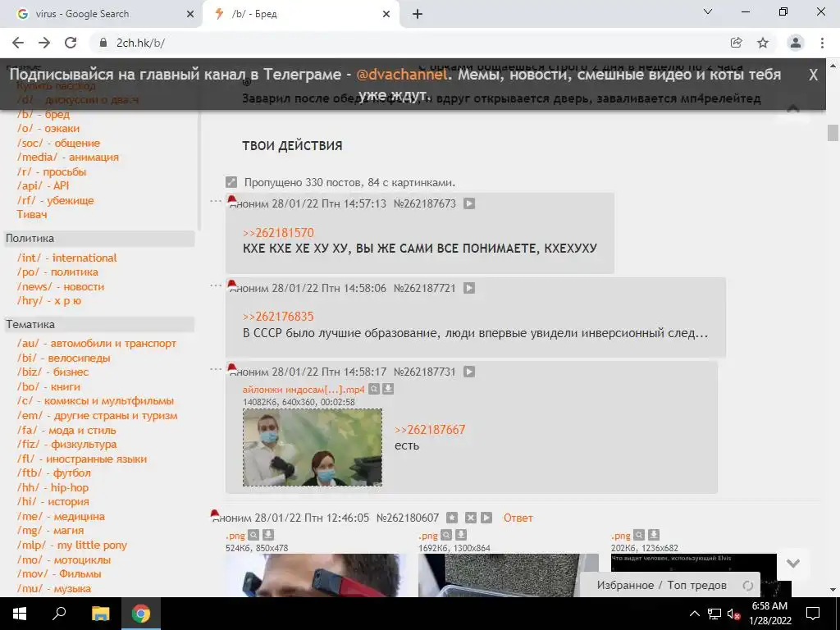
Task: Download the айлонжи индосам mp4 file
Action: (x=388, y=389)
